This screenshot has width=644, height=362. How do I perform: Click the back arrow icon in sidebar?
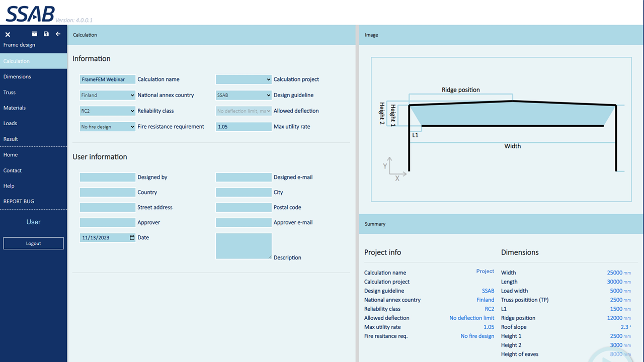click(58, 34)
